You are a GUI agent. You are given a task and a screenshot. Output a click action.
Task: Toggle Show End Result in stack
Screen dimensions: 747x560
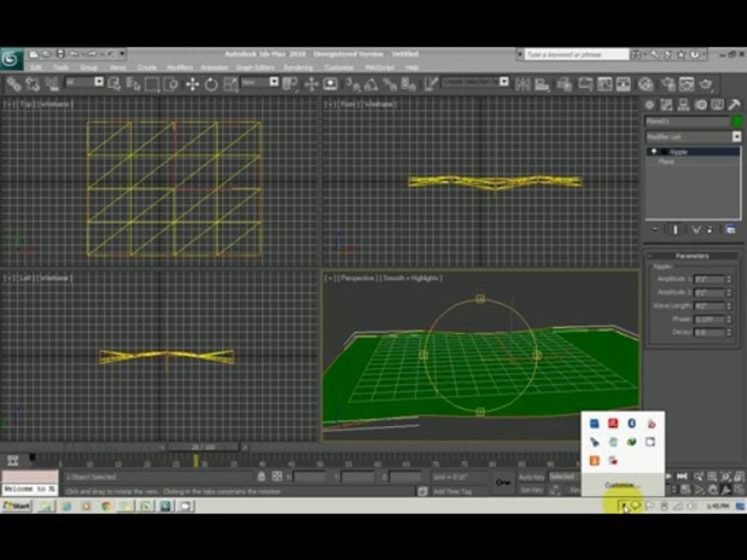point(675,229)
